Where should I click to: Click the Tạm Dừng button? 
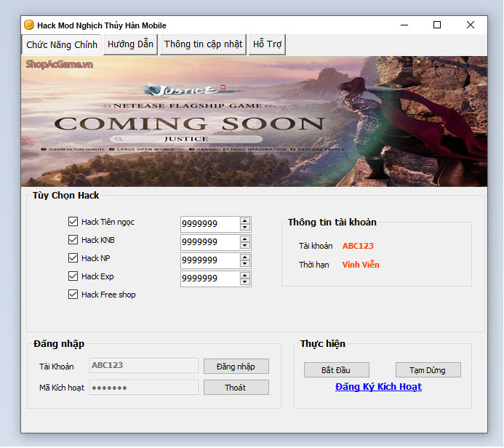(x=428, y=370)
